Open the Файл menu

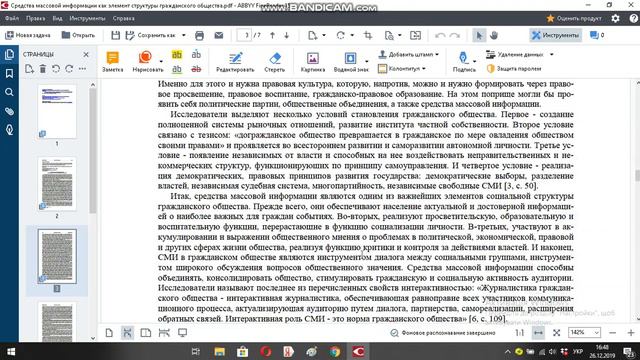click(x=12, y=18)
